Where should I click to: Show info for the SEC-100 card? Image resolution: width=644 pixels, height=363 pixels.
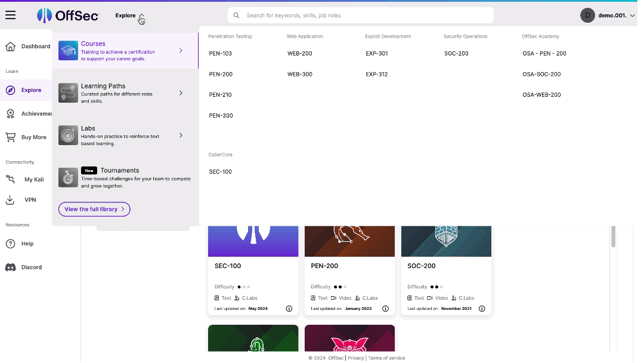click(289, 309)
